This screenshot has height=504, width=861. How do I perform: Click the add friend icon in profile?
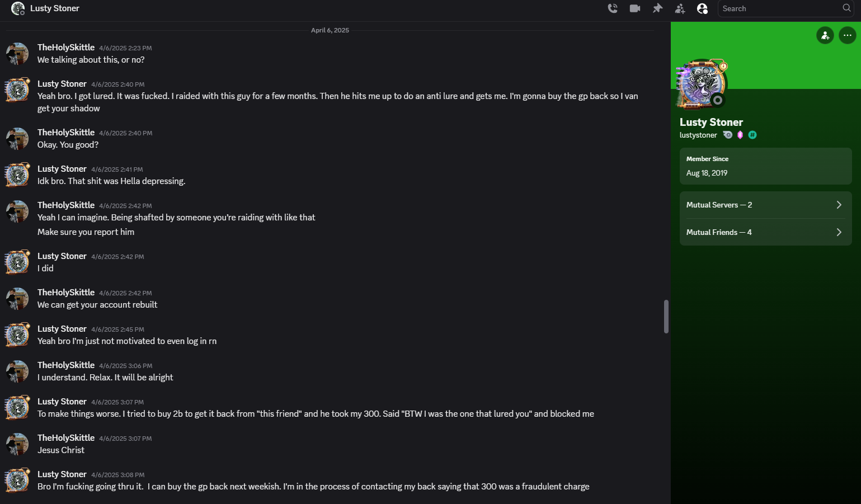[x=825, y=35]
